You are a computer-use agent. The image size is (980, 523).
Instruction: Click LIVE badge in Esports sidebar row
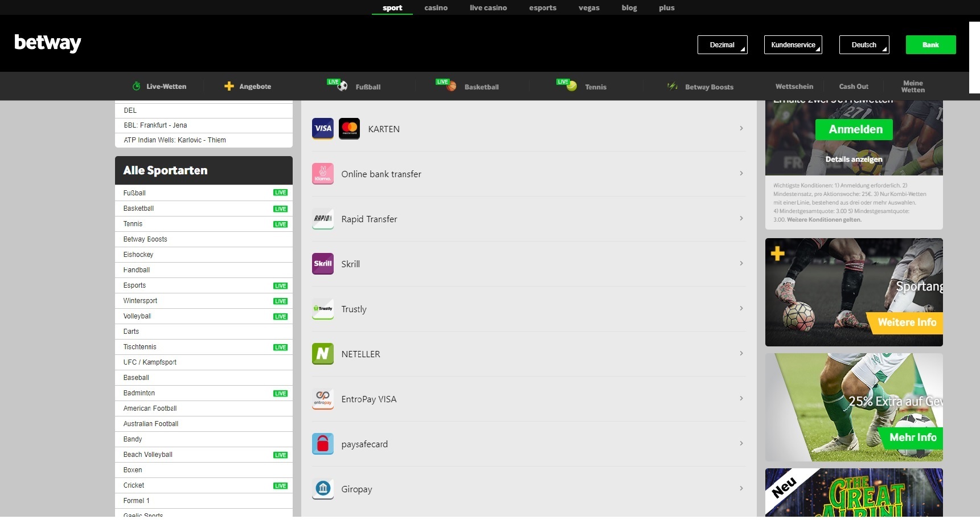point(280,285)
